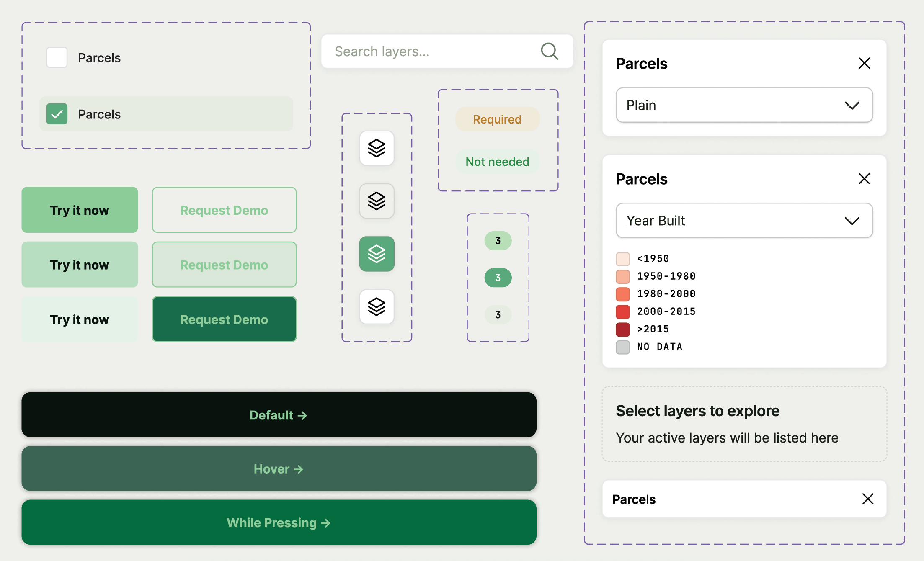Close the Parcels card with Plain dropdown

point(864,63)
